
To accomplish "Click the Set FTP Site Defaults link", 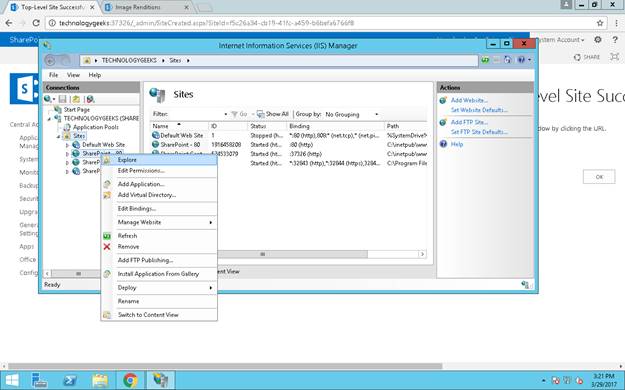I will pos(479,132).
